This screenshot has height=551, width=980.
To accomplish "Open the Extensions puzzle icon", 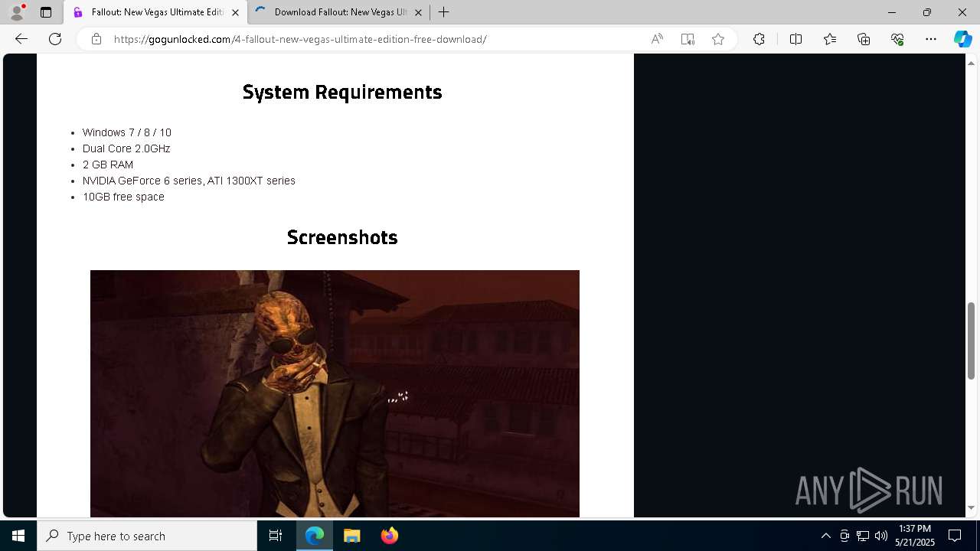I will (759, 39).
